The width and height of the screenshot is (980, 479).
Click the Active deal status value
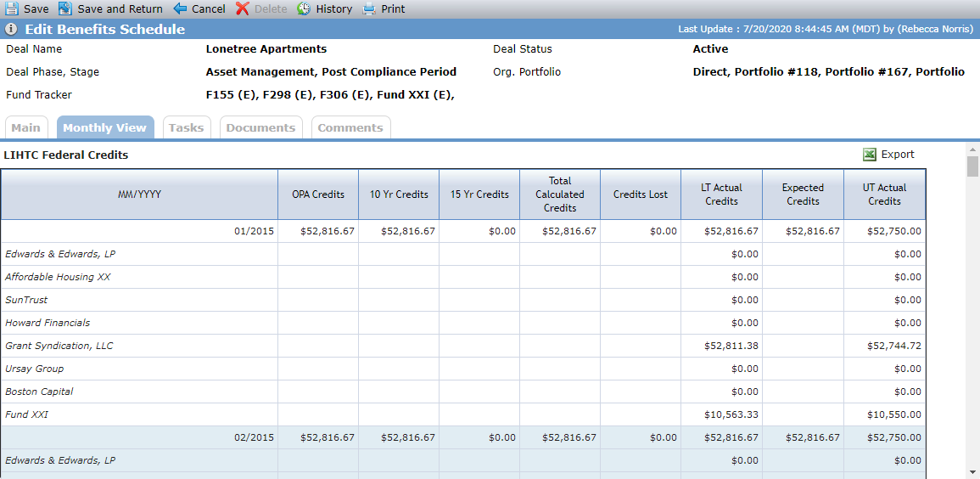(x=711, y=48)
